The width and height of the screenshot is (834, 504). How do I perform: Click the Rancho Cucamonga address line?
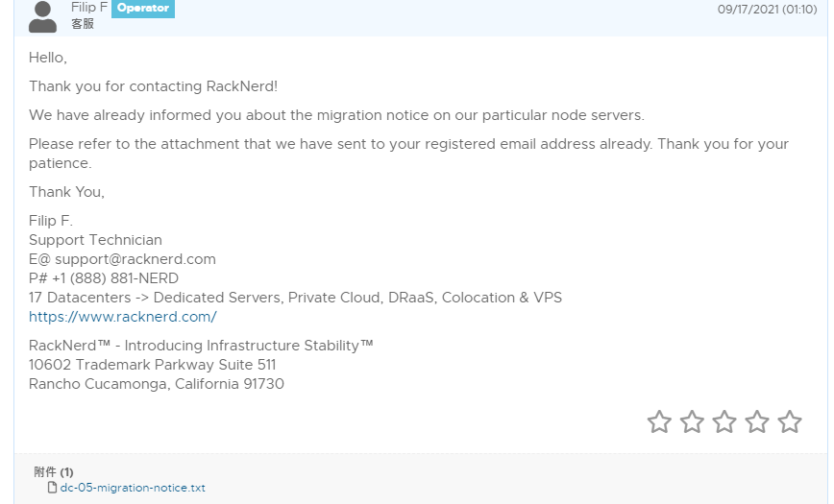(157, 384)
